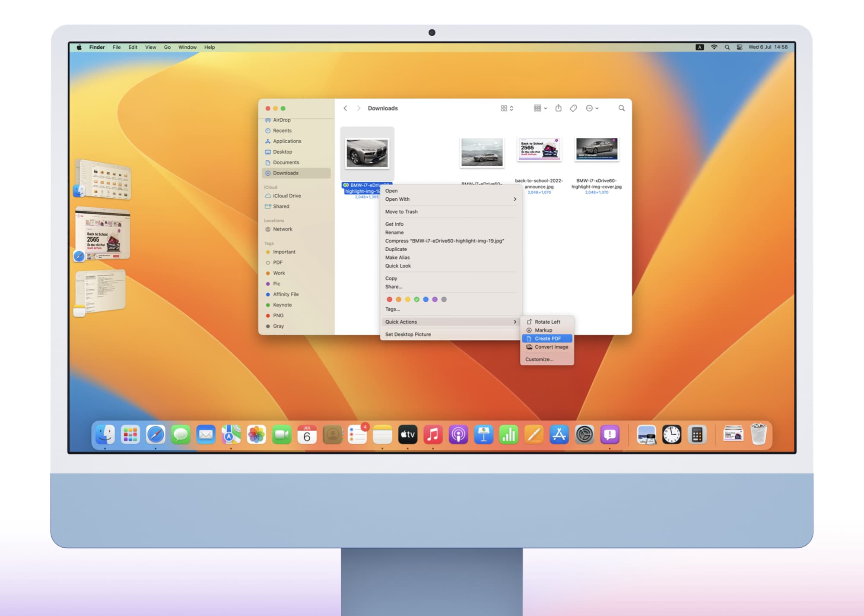The height and width of the screenshot is (616, 864).
Task: Click the Tags icon in Finder toolbar
Action: (x=573, y=108)
